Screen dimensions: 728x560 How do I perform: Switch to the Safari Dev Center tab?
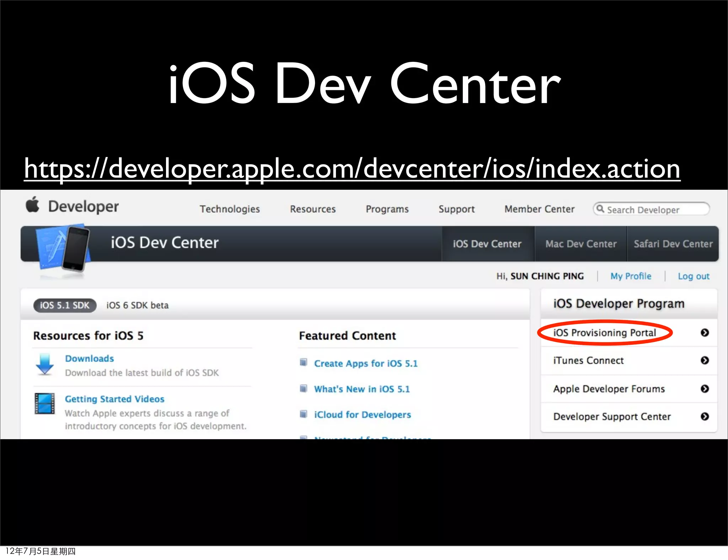tap(673, 244)
